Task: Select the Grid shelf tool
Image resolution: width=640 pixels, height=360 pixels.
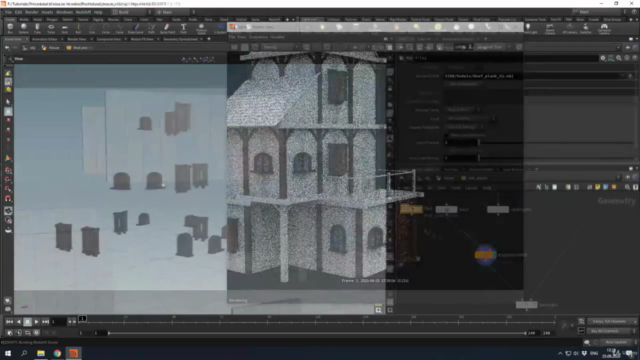Action: [x=64, y=28]
